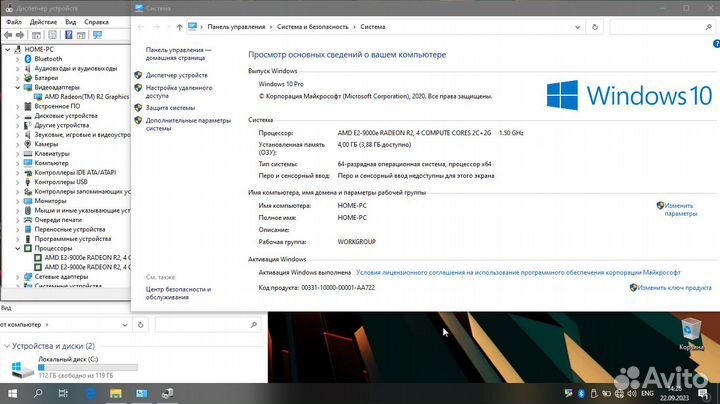Image resolution: width=720 pixels, height=404 pixels.
Task: Open the Windows Start menu
Action: click(12, 393)
